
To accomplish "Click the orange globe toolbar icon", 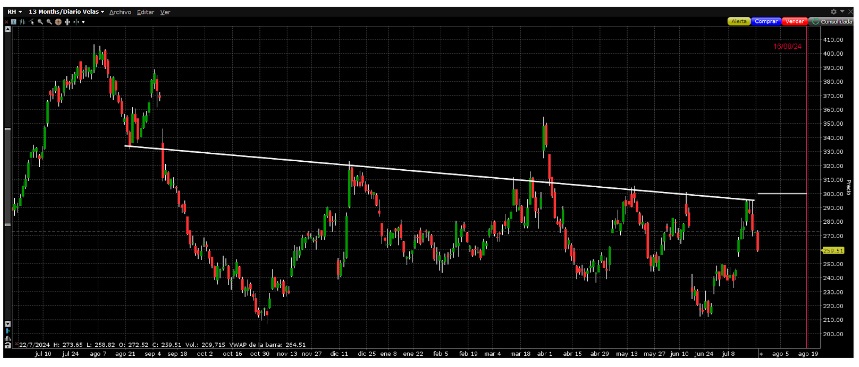I will (x=58, y=22).
